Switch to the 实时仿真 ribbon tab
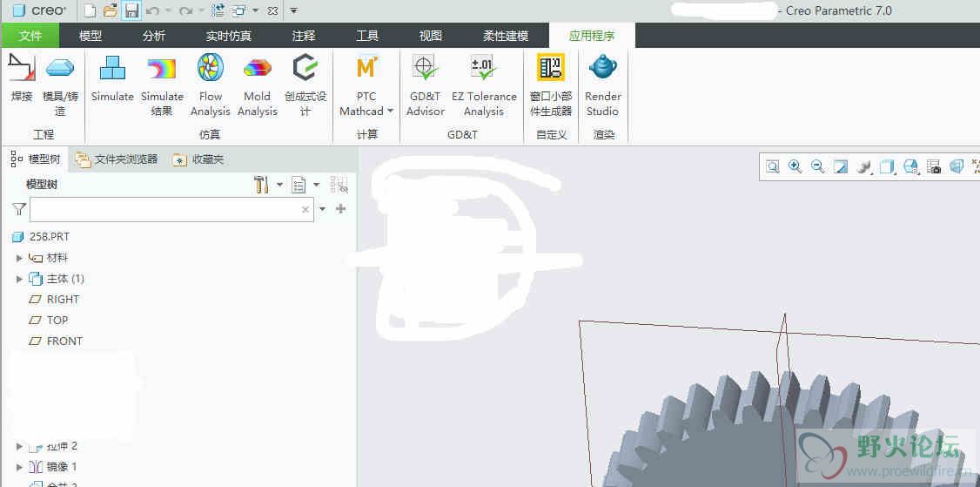The width and height of the screenshot is (980, 487). click(x=229, y=36)
